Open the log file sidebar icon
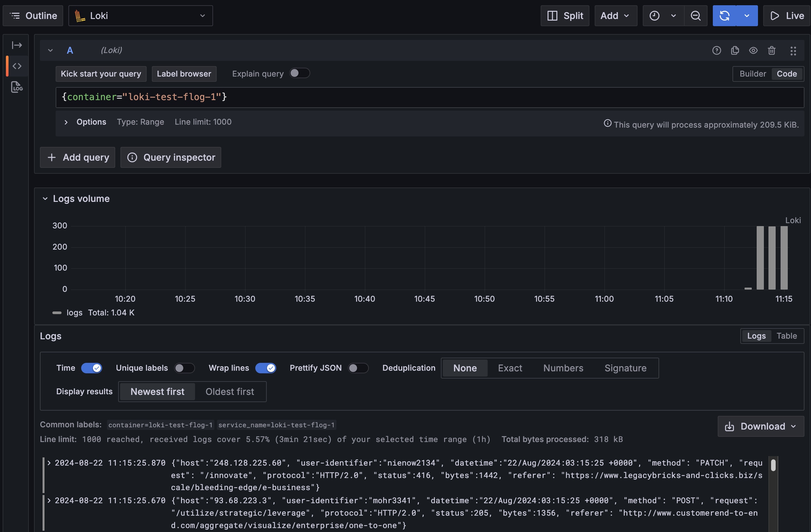 point(16,87)
